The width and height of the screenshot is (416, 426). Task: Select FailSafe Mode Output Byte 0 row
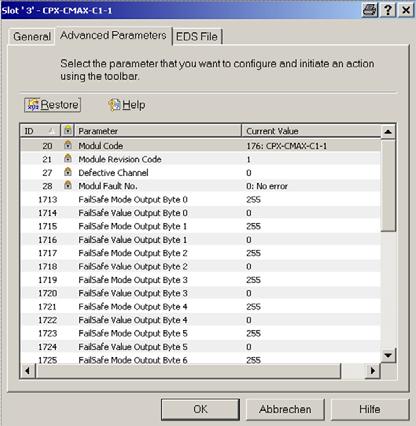(200, 199)
